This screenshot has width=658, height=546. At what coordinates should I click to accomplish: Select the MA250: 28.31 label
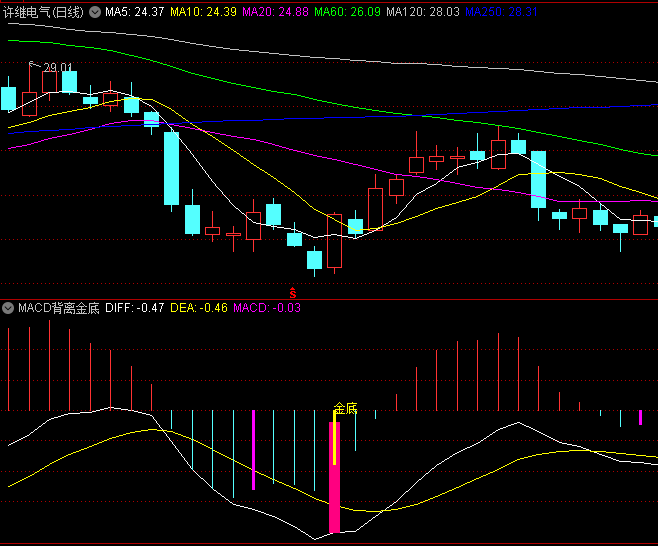click(501, 12)
